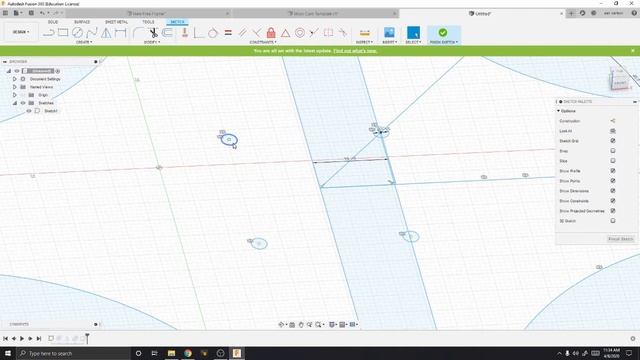Enable the 3D Sketch checkbox

[613, 221]
